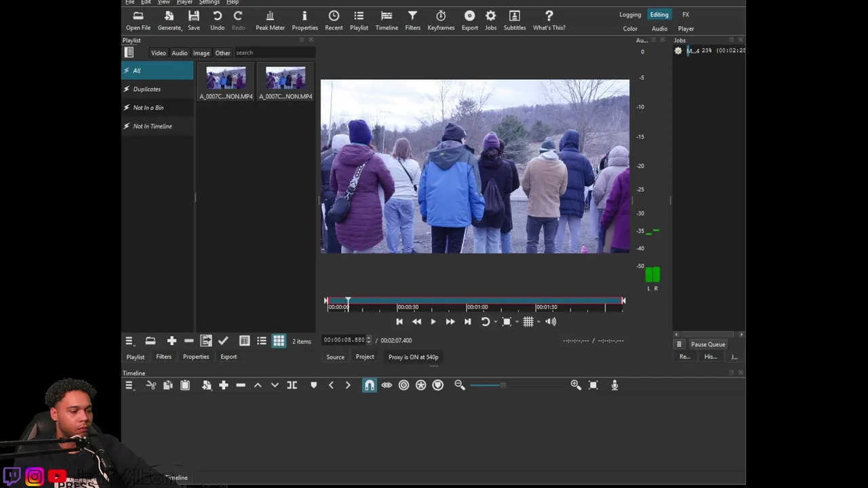This screenshot has height=488, width=868.
Task: Switch to the Logging layout
Action: click(630, 14)
